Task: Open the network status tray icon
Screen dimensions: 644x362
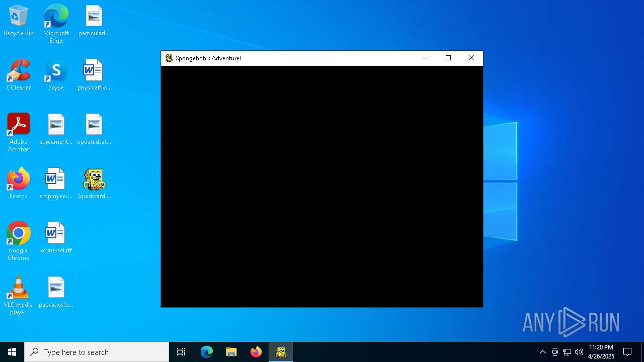Action: point(567,352)
